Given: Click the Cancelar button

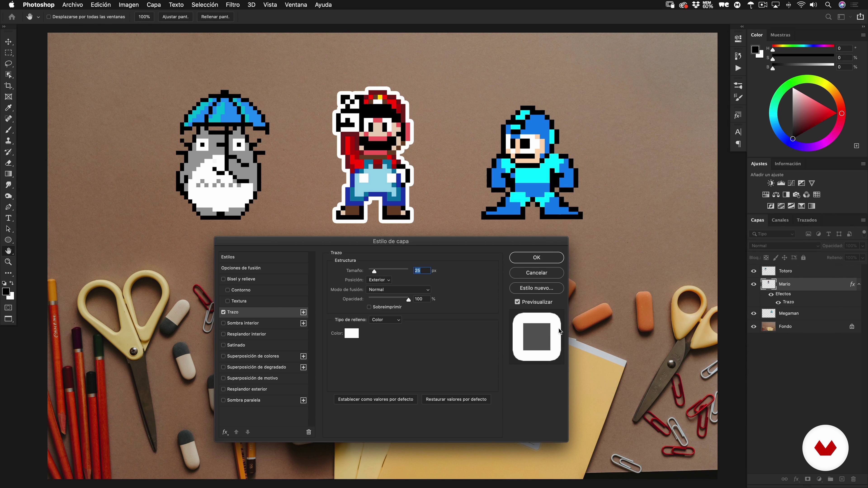Looking at the screenshot, I should (x=536, y=273).
